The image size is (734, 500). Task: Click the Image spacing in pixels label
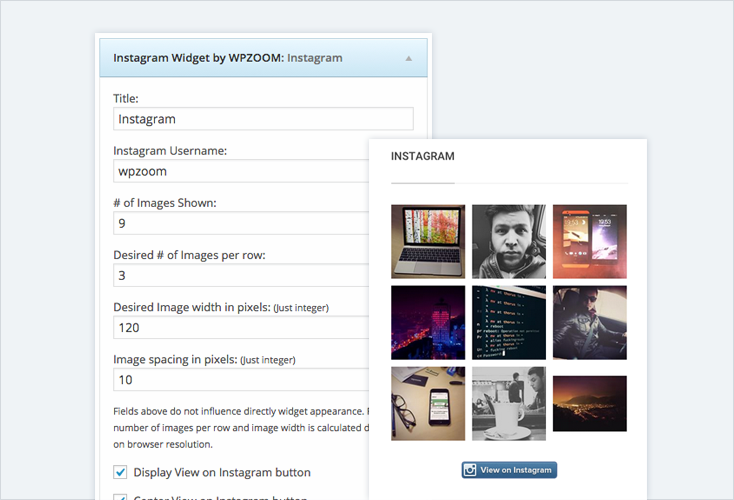pos(204,360)
